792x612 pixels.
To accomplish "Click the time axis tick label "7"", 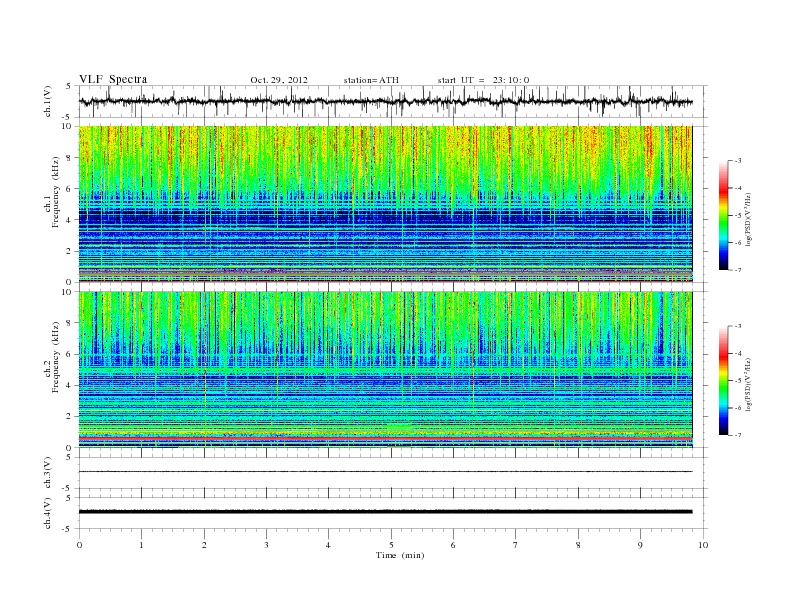I will pyautogui.click(x=516, y=545).
